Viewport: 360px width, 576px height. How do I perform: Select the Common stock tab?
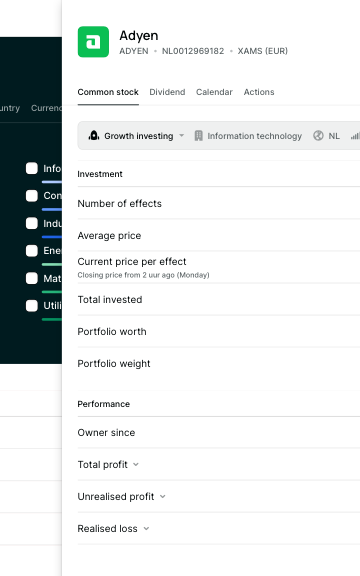pyautogui.click(x=108, y=92)
